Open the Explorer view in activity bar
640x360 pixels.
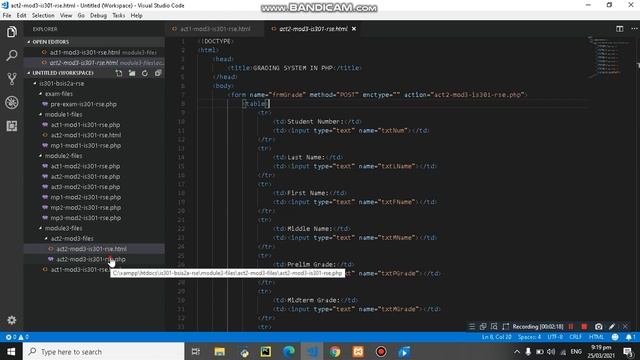[x=12, y=31]
